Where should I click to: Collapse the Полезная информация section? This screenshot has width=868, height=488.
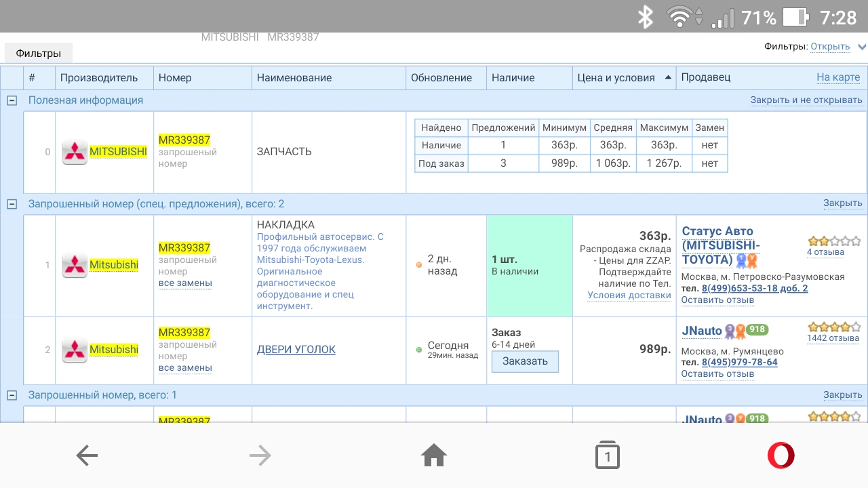pos(12,100)
